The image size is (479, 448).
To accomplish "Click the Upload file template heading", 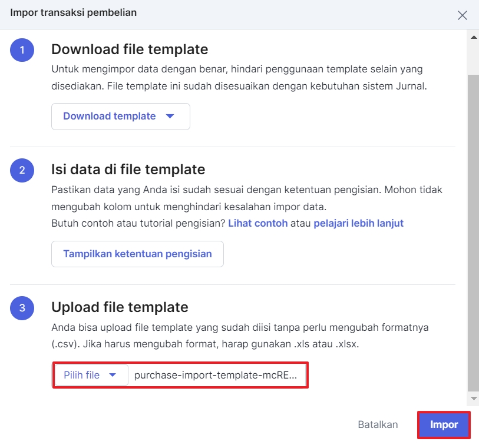I will [120, 307].
